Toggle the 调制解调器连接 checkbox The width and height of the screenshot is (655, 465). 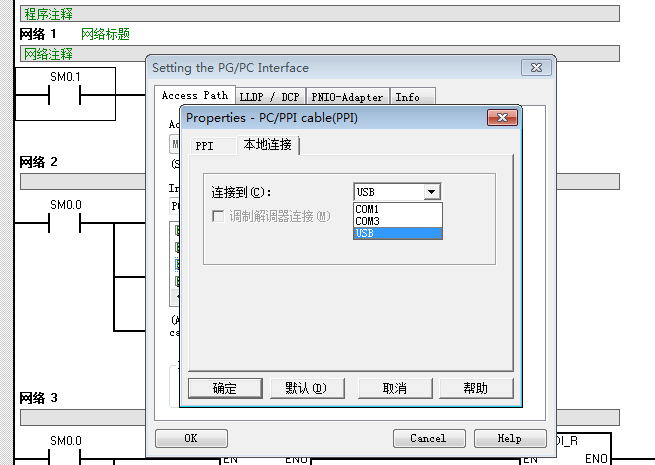pyautogui.click(x=217, y=216)
